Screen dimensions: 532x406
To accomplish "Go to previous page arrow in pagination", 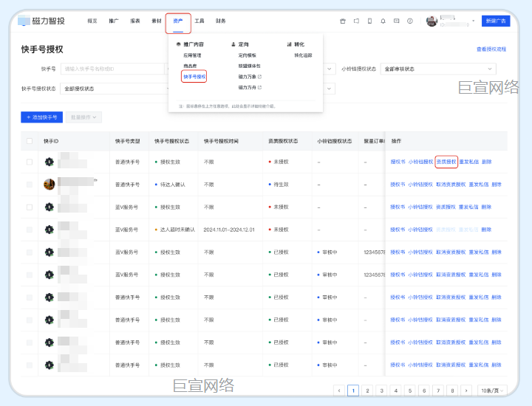I will [339, 390].
